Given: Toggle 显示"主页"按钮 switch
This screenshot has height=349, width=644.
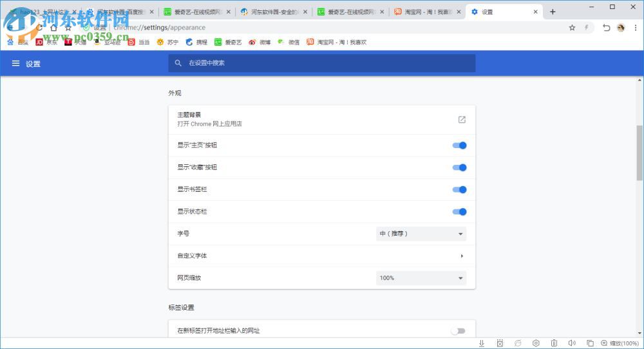Looking at the screenshot, I should tap(459, 146).
